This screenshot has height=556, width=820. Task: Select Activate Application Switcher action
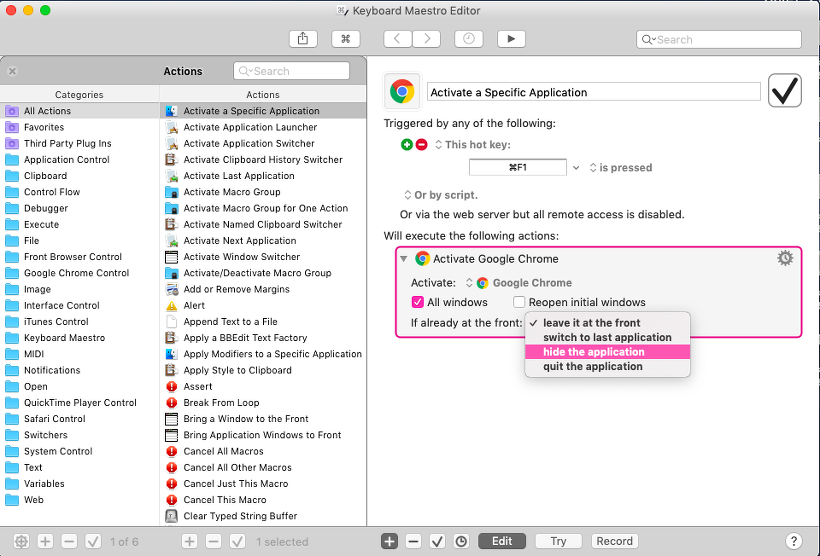pos(263,143)
